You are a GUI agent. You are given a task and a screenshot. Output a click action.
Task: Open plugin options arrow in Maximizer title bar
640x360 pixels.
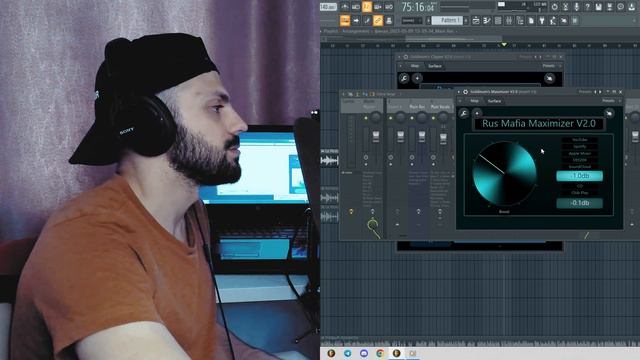click(459, 92)
